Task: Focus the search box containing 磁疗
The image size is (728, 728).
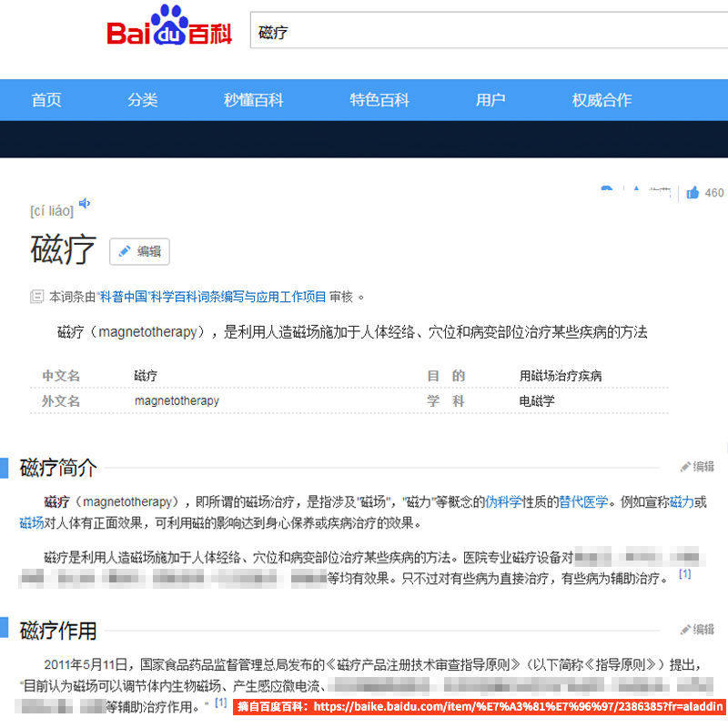Action: coord(489,31)
